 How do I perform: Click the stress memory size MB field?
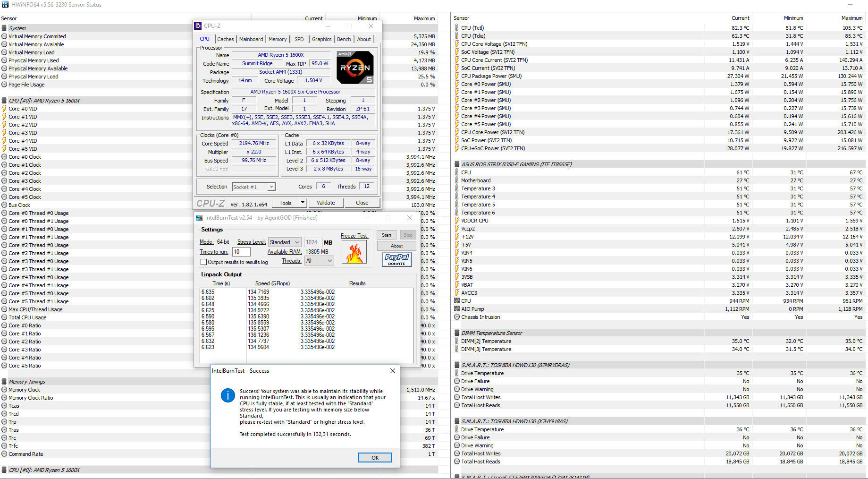tap(313, 242)
